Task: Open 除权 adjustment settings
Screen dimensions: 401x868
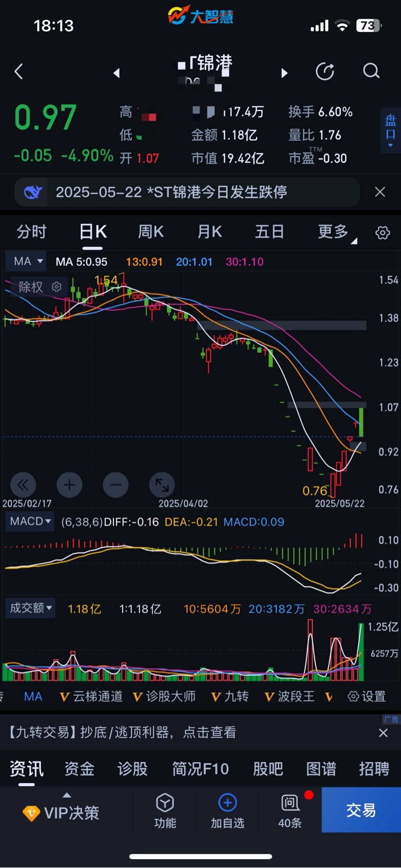Action: (x=40, y=287)
